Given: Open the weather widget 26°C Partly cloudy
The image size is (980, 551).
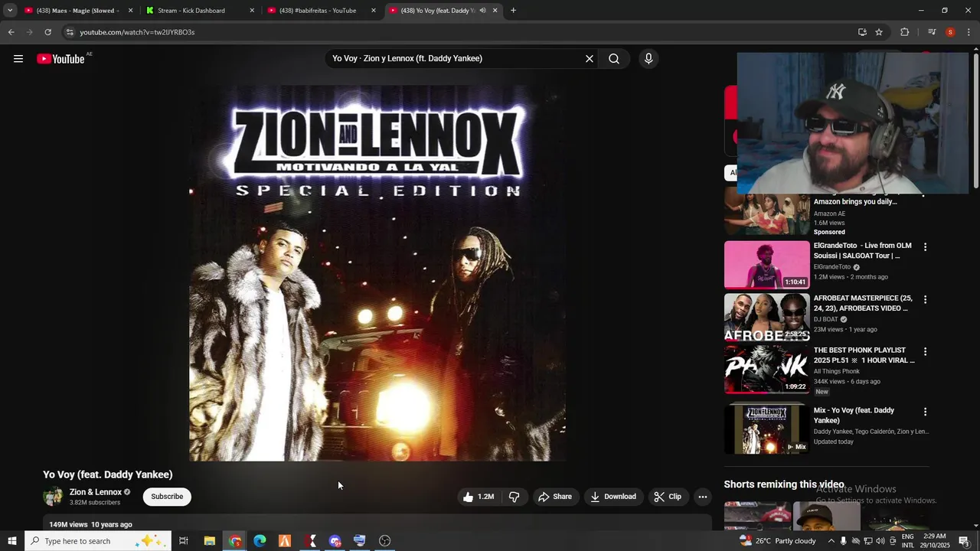Looking at the screenshot, I should 777,541.
